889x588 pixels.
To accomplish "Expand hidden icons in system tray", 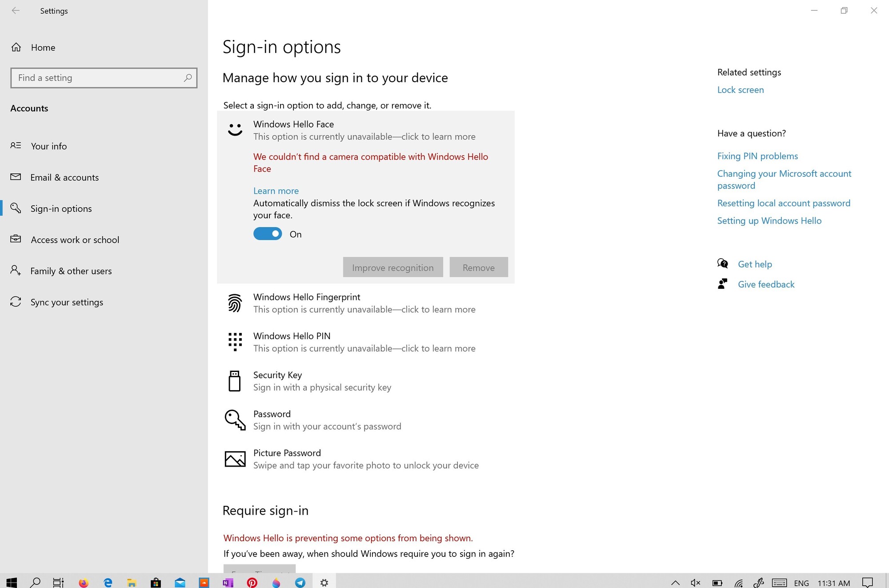I will tap(675, 583).
